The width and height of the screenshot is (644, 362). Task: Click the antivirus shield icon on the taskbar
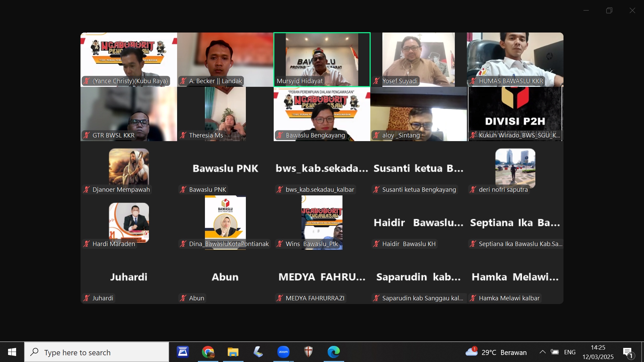[309, 352]
